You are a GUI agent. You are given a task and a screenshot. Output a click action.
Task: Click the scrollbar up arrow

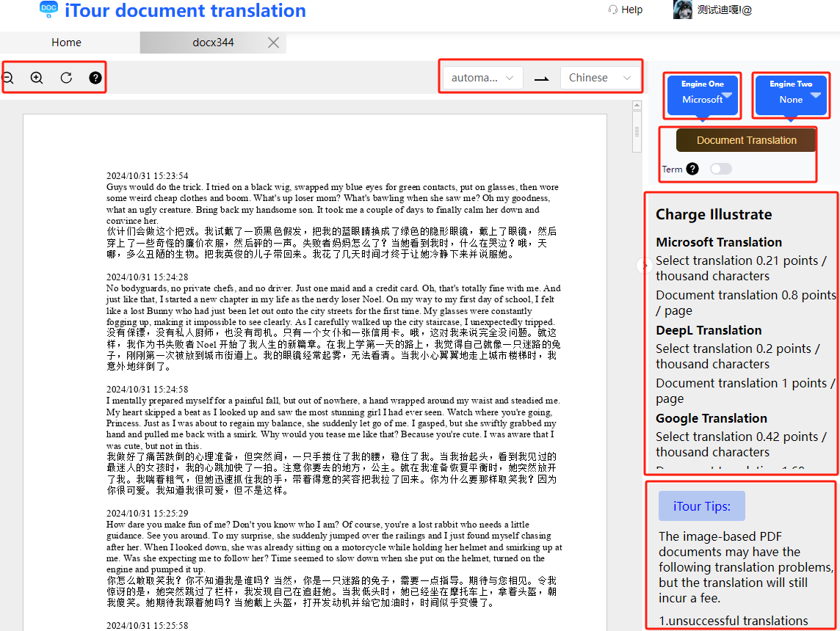pyautogui.click(x=637, y=106)
